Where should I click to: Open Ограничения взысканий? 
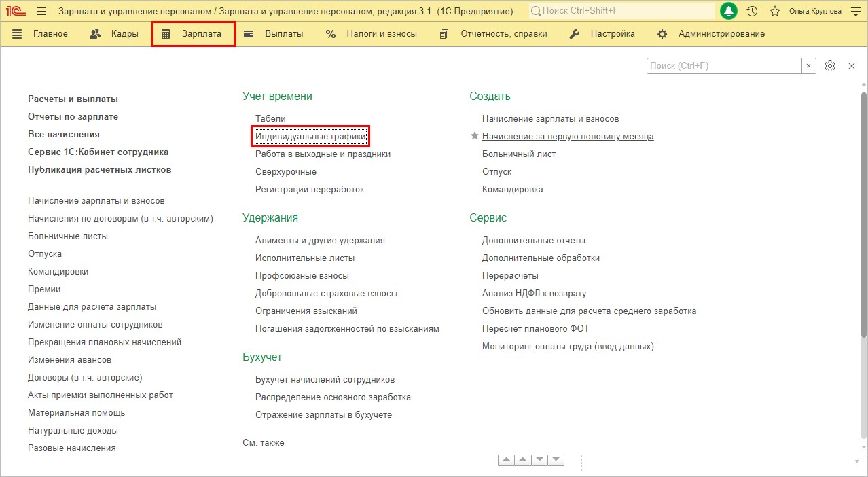(x=306, y=311)
